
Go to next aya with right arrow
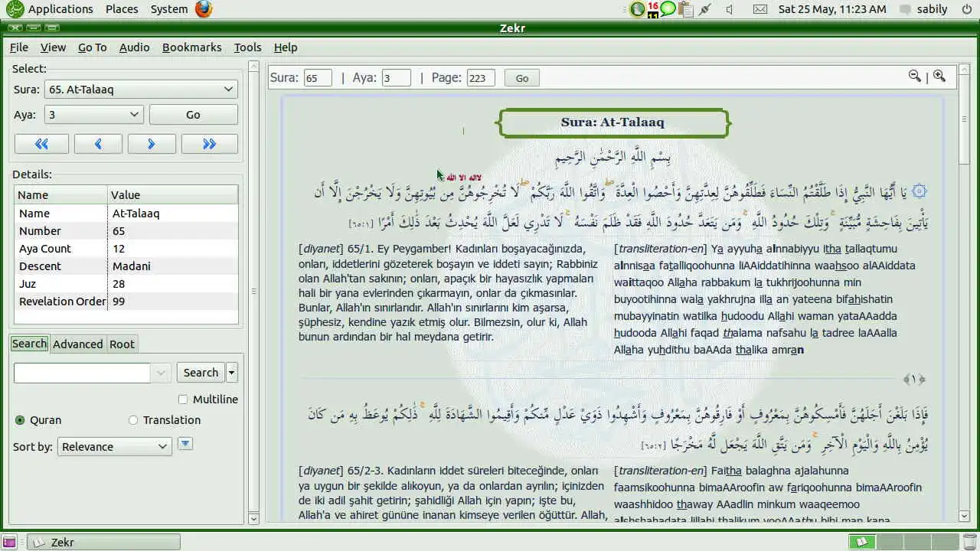[x=152, y=144]
